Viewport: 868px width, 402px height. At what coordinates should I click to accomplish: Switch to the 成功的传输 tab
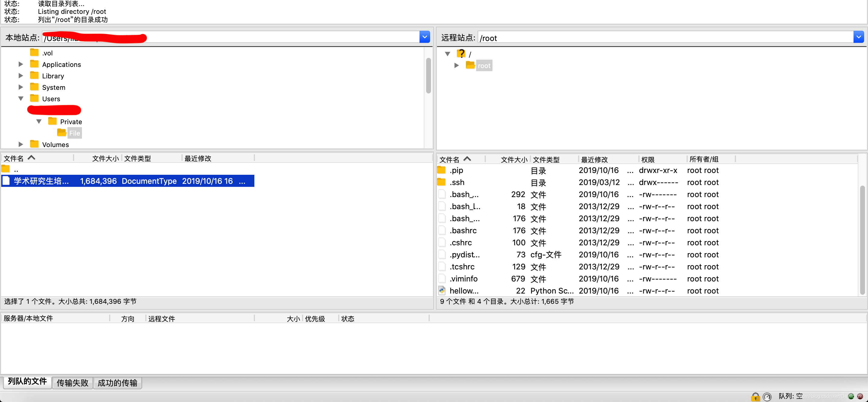[x=117, y=383]
